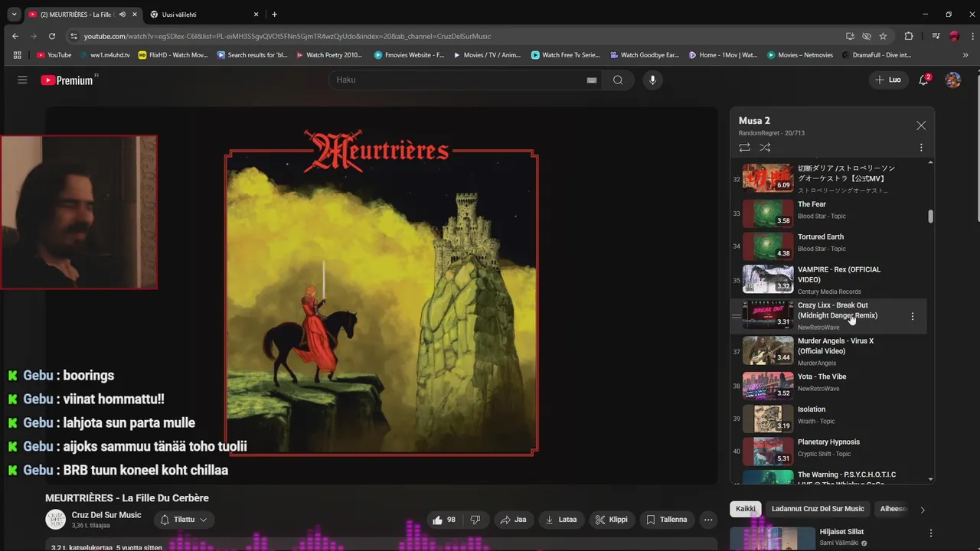The width and height of the screenshot is (980, 551).
Task: Play Planetary Hypnosis by Cryptic Shift
Action: coord(829,451)
